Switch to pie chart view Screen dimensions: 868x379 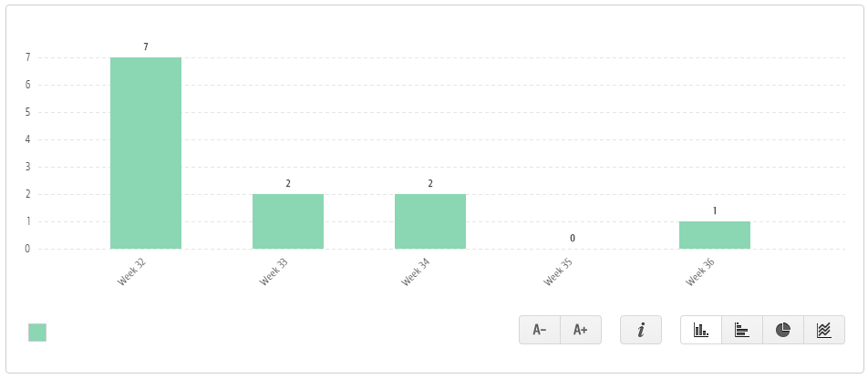(x=782, y=330)
